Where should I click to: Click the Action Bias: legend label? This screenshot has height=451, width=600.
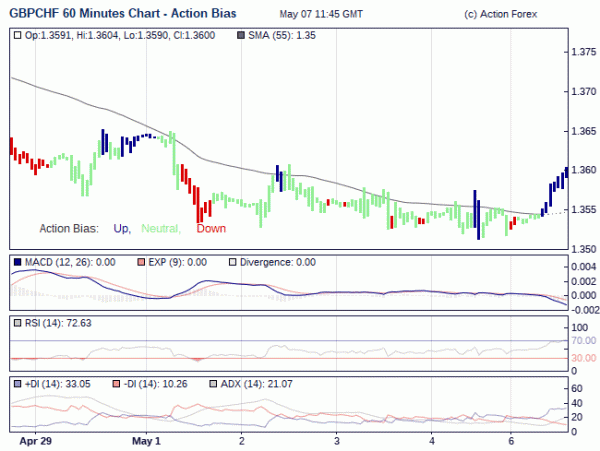(x=69, y=229)
